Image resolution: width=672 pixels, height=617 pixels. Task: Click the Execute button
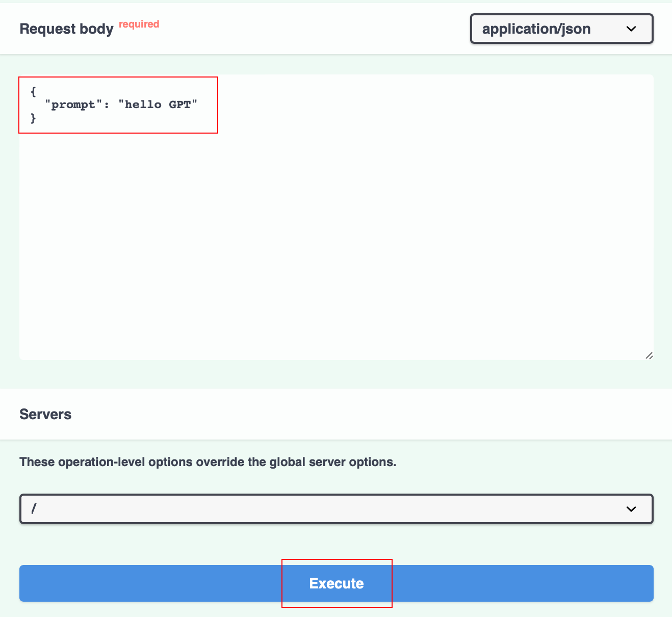tap(337, 583)
